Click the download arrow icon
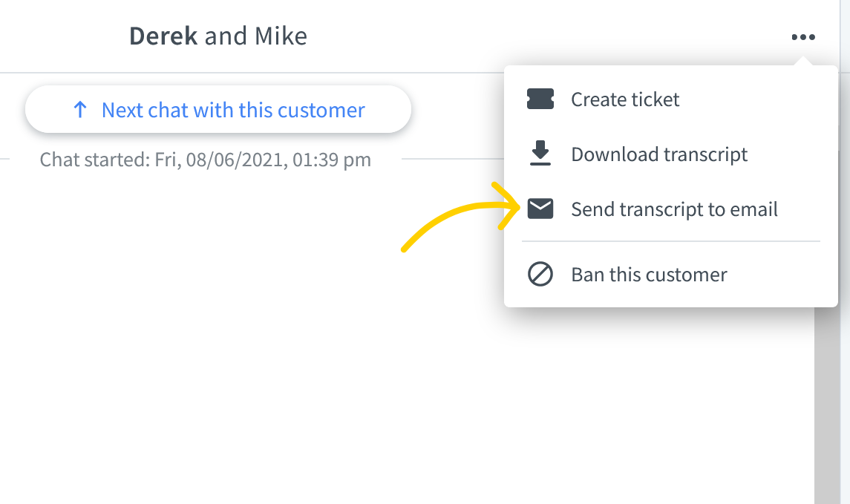Viewport: 850px width, 504px height. coord(540,153)
